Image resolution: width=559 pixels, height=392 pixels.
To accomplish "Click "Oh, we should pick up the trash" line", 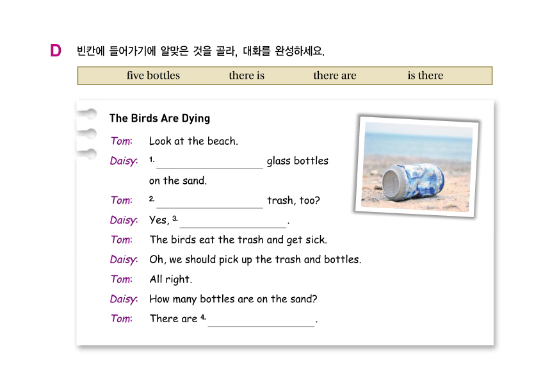I will click(255, 260).
